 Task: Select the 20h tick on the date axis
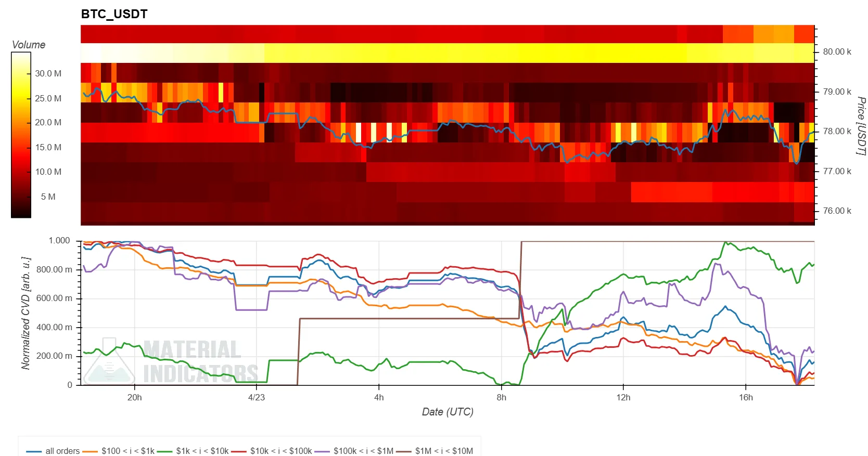click(134, 397)
